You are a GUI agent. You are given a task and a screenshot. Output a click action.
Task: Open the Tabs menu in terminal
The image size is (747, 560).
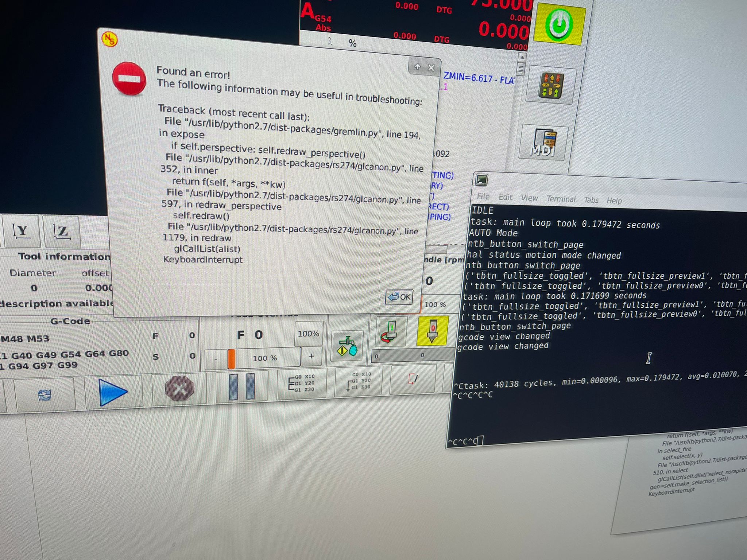(591, 200)
